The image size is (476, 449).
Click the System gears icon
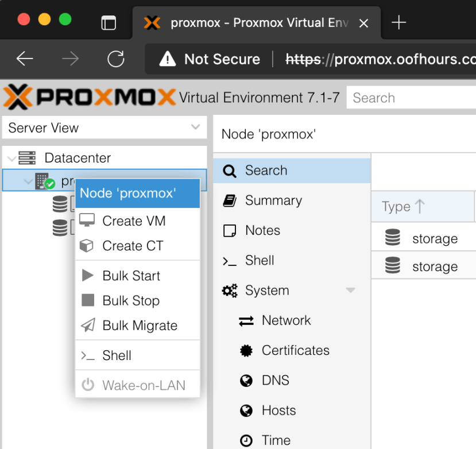[229, 291]
